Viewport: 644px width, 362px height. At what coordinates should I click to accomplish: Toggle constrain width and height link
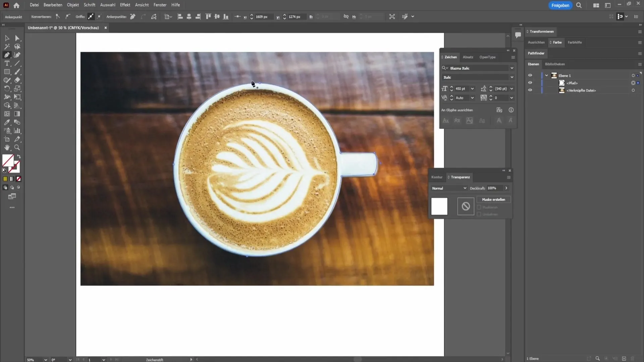coord(346,16)
